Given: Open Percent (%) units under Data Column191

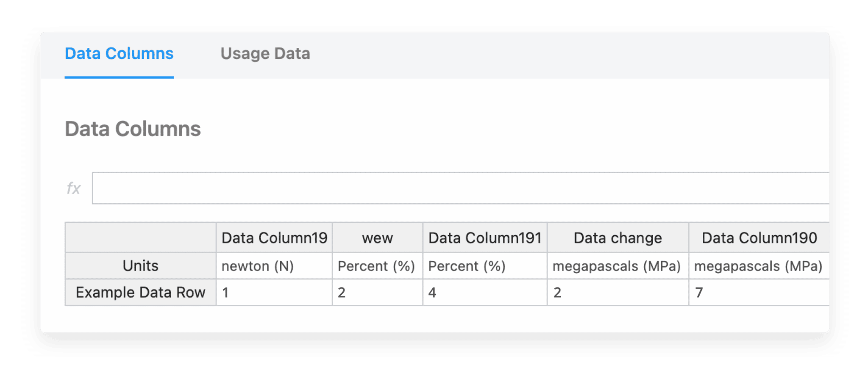Looking at the screenshot, I should [x=485, y=266].
